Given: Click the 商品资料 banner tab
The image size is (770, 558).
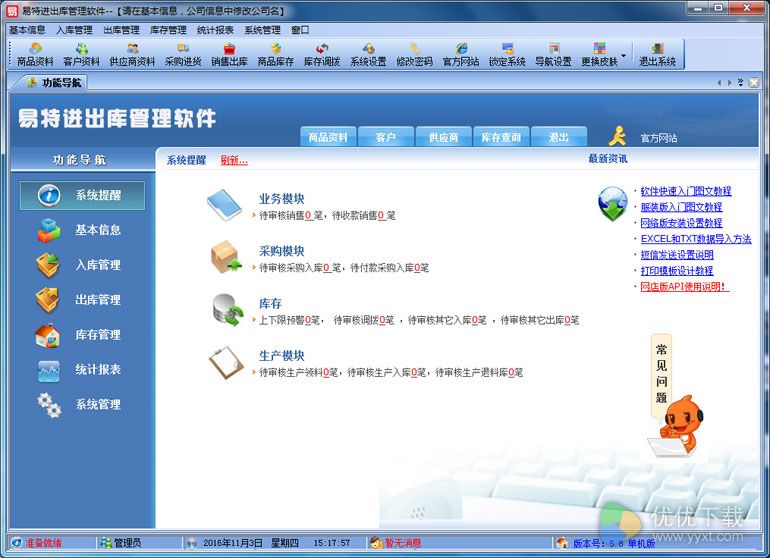Looking at the screenshot, I should 328,137.
